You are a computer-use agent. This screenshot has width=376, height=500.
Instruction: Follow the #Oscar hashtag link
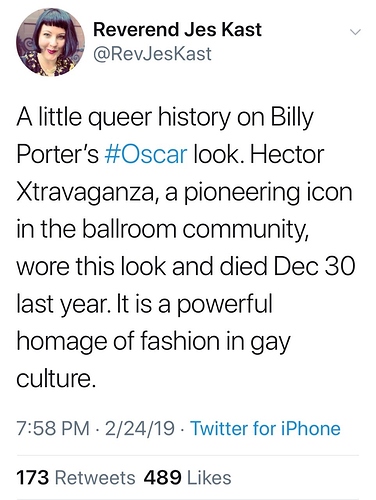[x=146, y=154]
